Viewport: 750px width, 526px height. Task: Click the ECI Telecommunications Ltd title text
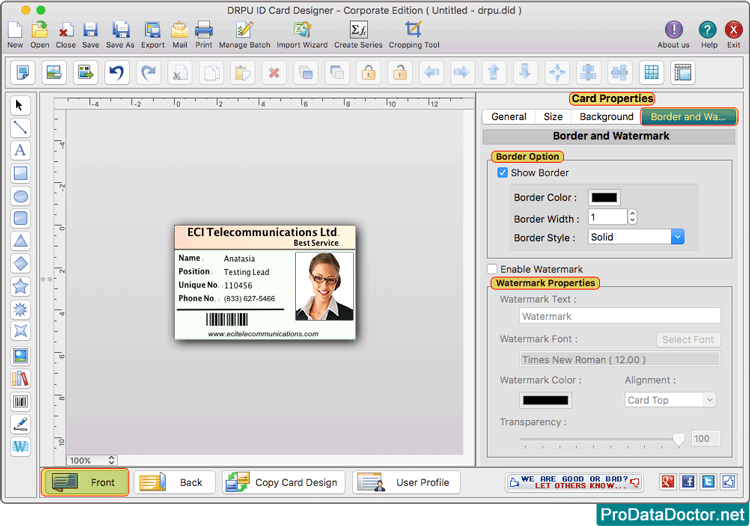[263, 232]
